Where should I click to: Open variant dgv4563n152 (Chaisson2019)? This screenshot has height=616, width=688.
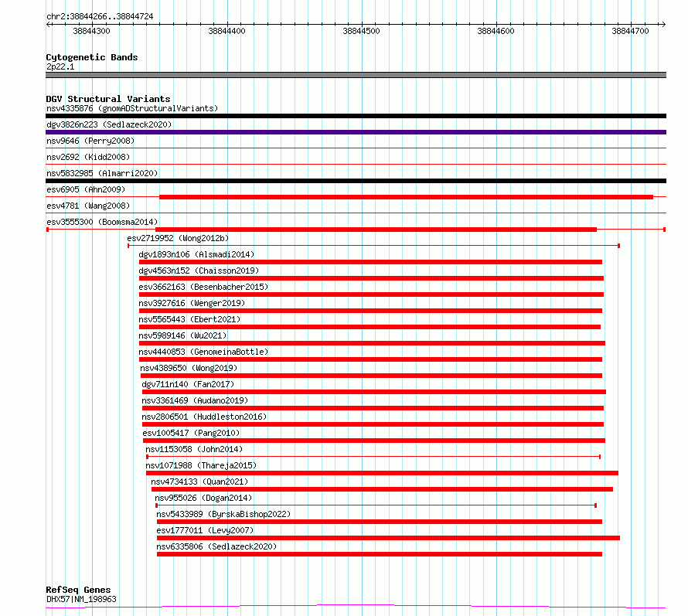click(199, 271)
